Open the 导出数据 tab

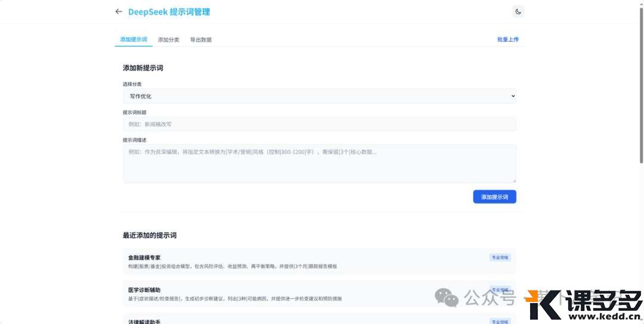coord(201,40)
